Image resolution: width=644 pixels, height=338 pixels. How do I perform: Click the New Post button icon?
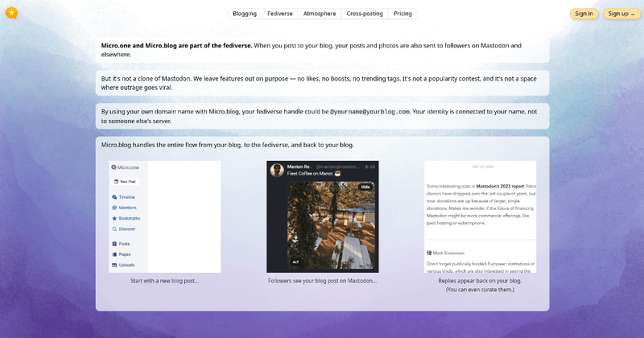(116, 181)
